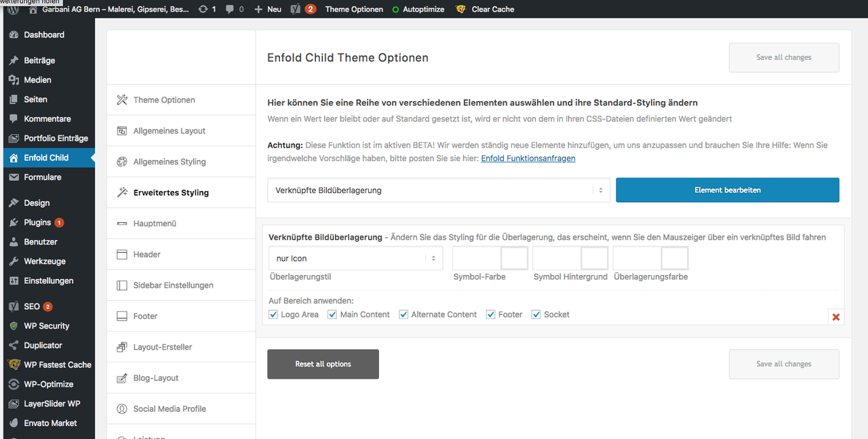Open the Hauptmenü tab

tap(181, 224)
